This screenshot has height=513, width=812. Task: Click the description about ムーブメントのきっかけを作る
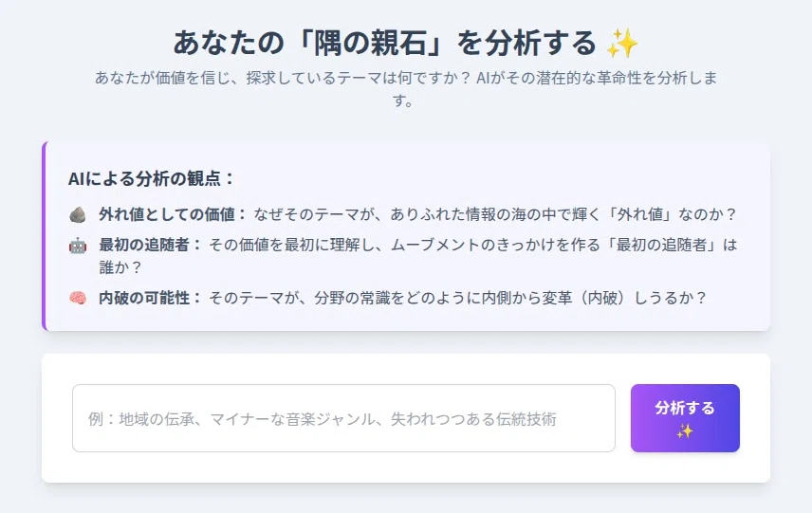point(472,245)
